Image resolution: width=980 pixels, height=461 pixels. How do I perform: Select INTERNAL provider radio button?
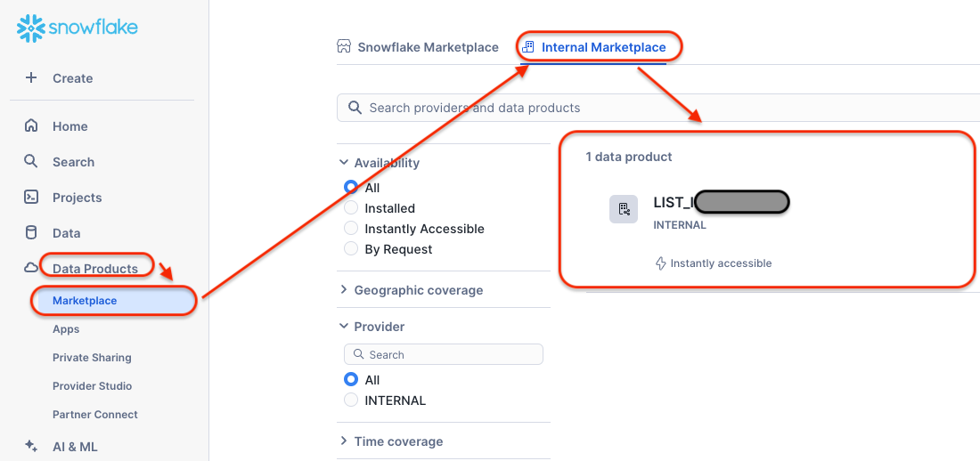351,400
